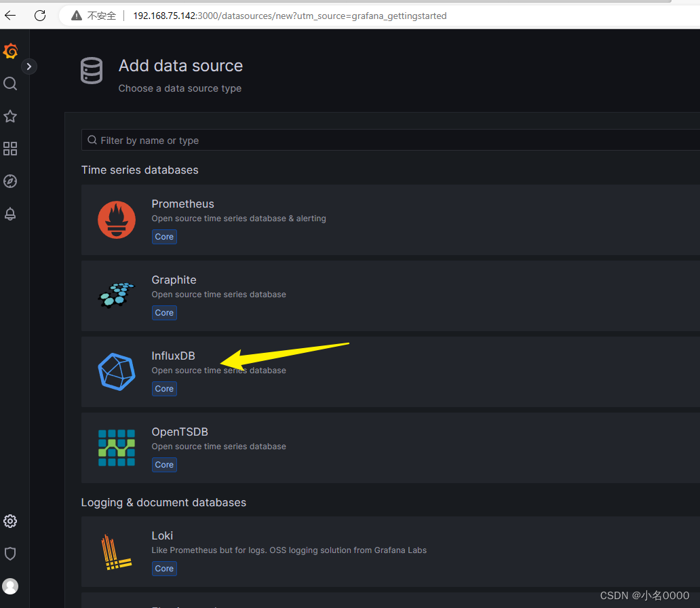Open the Alerting bell icon
Screen dimensions: 700x608
coord(10,214)
